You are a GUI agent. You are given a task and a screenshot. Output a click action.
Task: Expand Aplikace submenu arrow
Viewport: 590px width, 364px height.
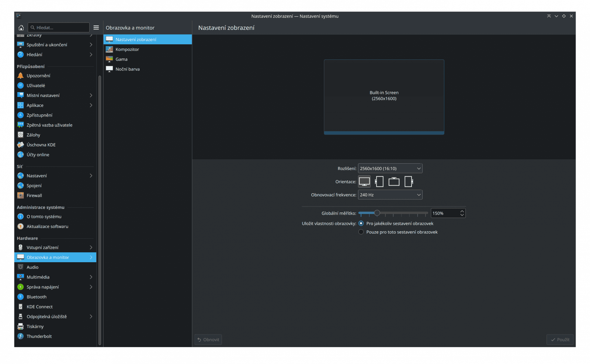point(91,105)
